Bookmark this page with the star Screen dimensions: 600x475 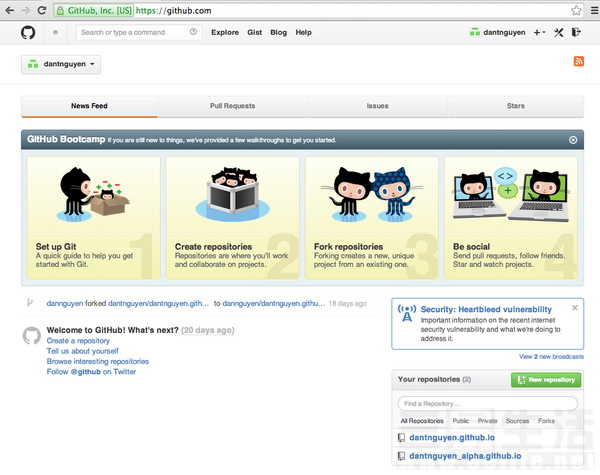tap(576, 10)
